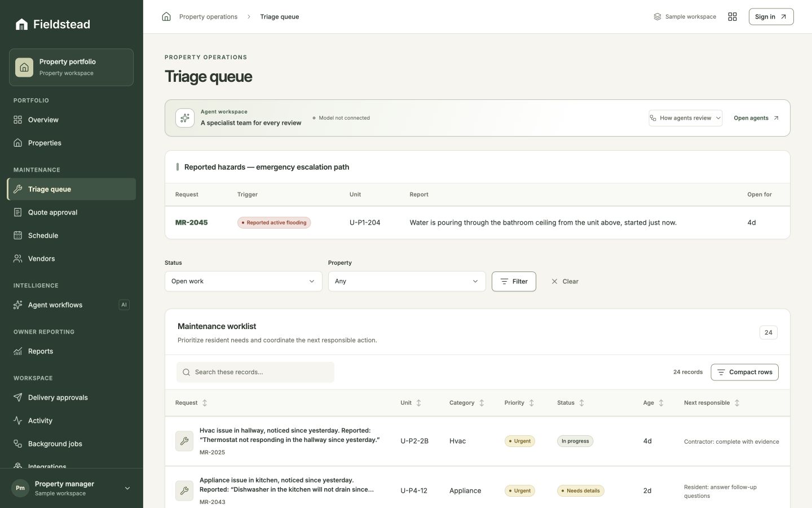Go to Overview in the sidebar

click(x=72, y=120)
